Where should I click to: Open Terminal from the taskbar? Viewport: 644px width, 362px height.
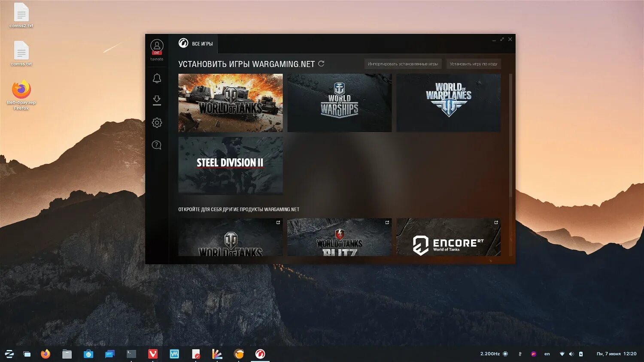[x=131, y=354]
